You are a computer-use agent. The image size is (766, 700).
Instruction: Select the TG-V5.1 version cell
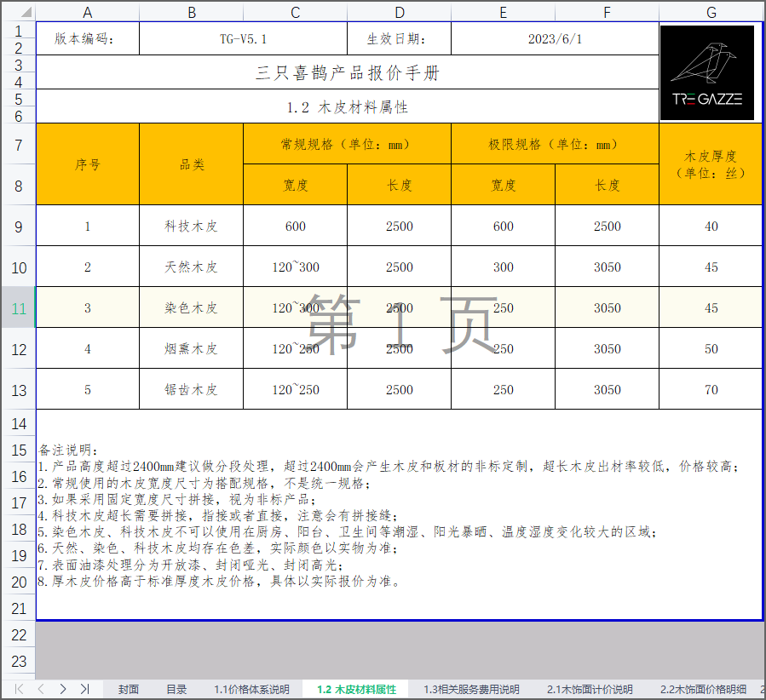tap(244, 38)
